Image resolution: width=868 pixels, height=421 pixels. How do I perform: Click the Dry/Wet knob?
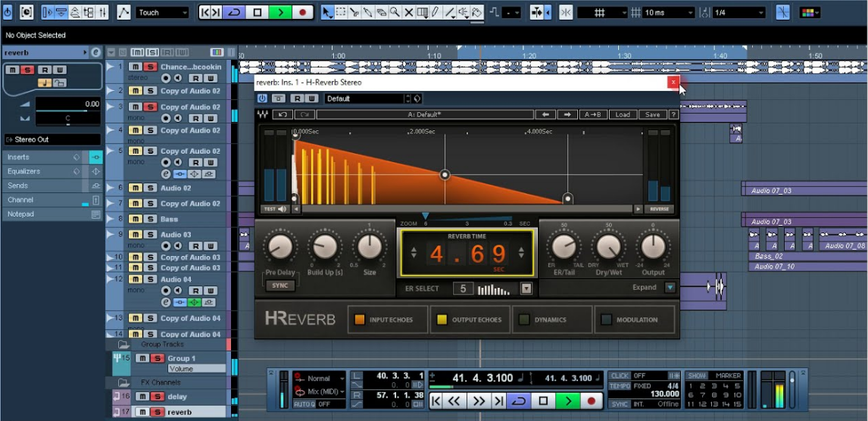point(608,247)
